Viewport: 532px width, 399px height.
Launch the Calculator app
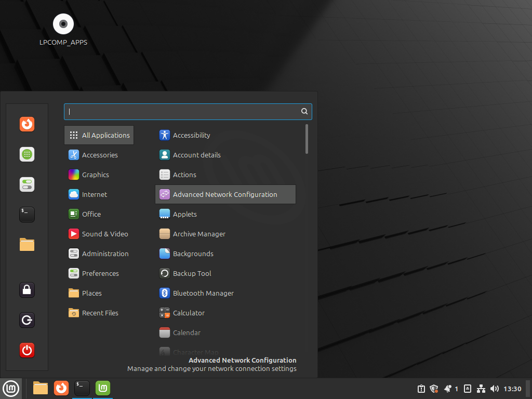[225, 313]
